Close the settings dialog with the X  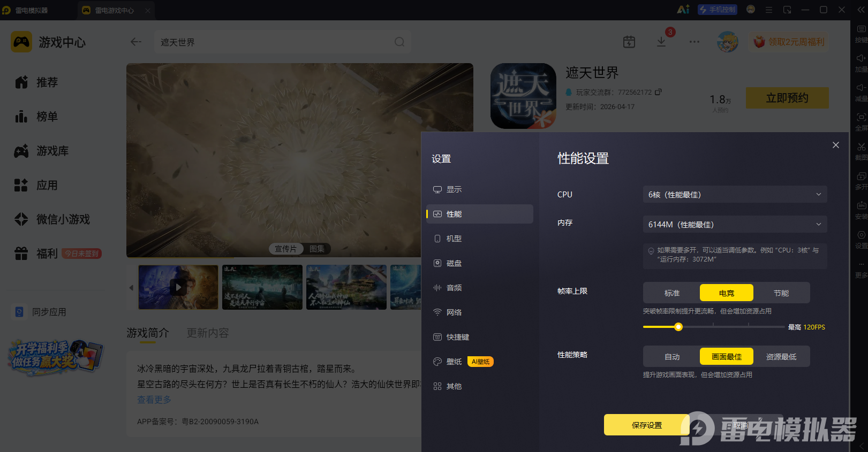[836, 145]
